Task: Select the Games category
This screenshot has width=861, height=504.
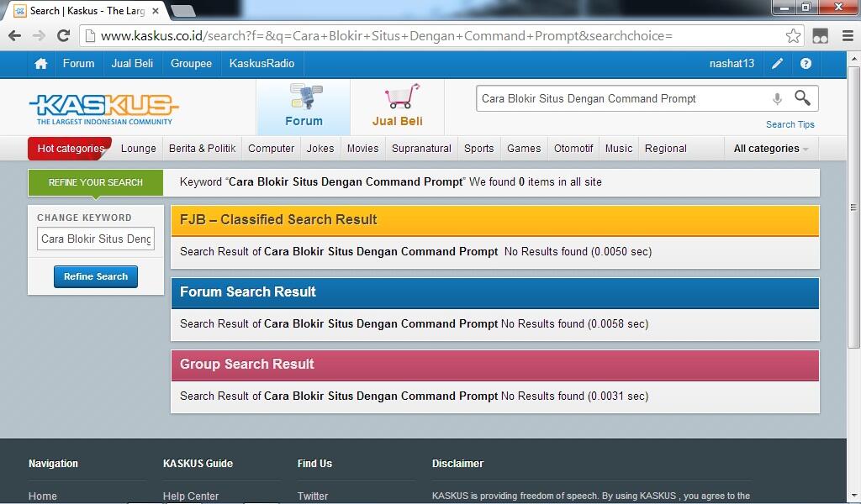Action: tap(524, 149)
